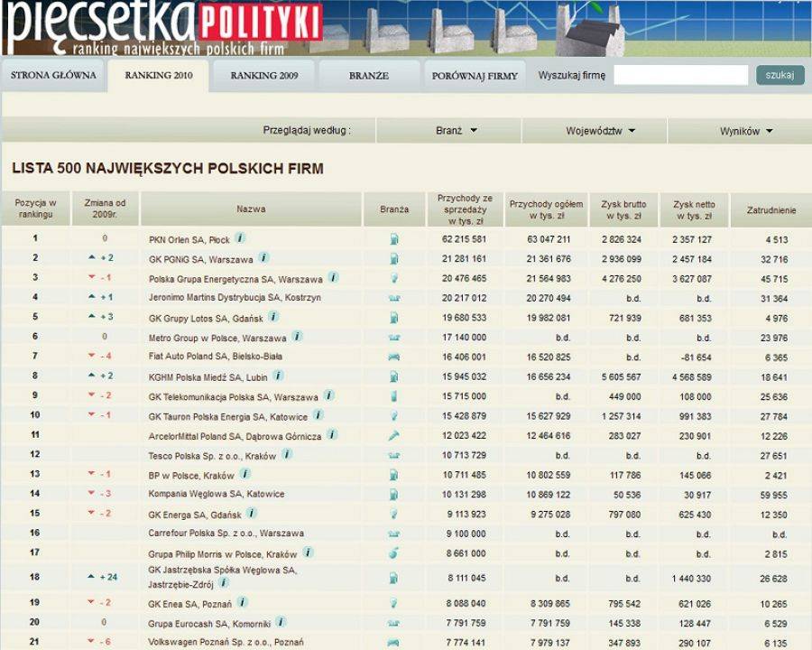Click telecom phone icon in Telekomunikacja Polska row
The height and width of the screenshot is (650, 812).
click(x=394, y=396)
